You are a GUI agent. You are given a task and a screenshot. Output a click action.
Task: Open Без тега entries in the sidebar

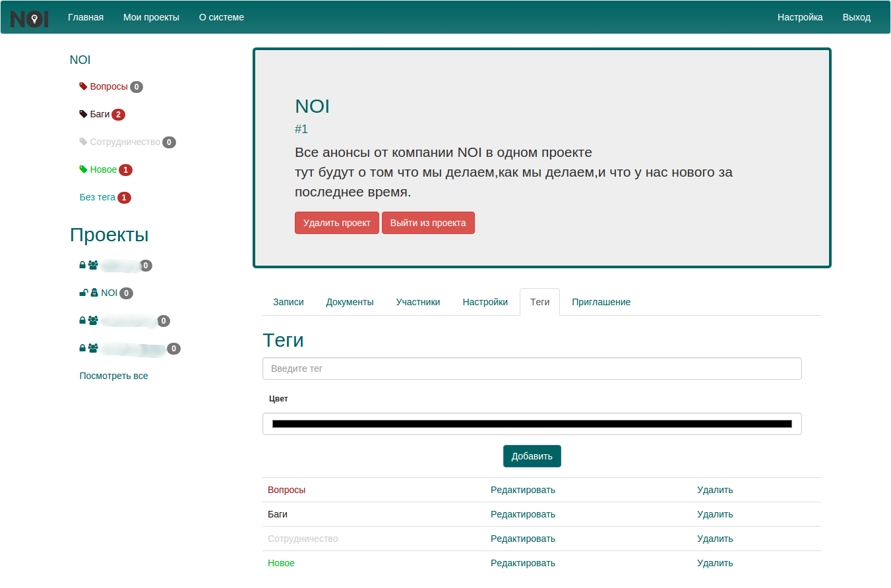click(x=98, y=197)
